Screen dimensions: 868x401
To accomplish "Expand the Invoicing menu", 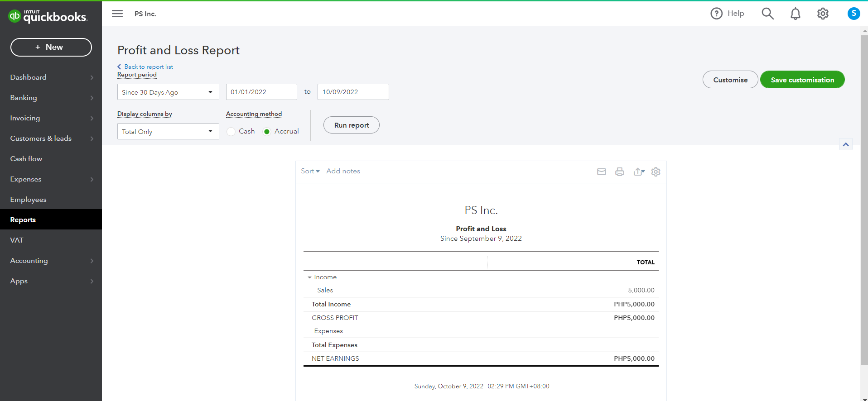I will click(x=51, y=118).
